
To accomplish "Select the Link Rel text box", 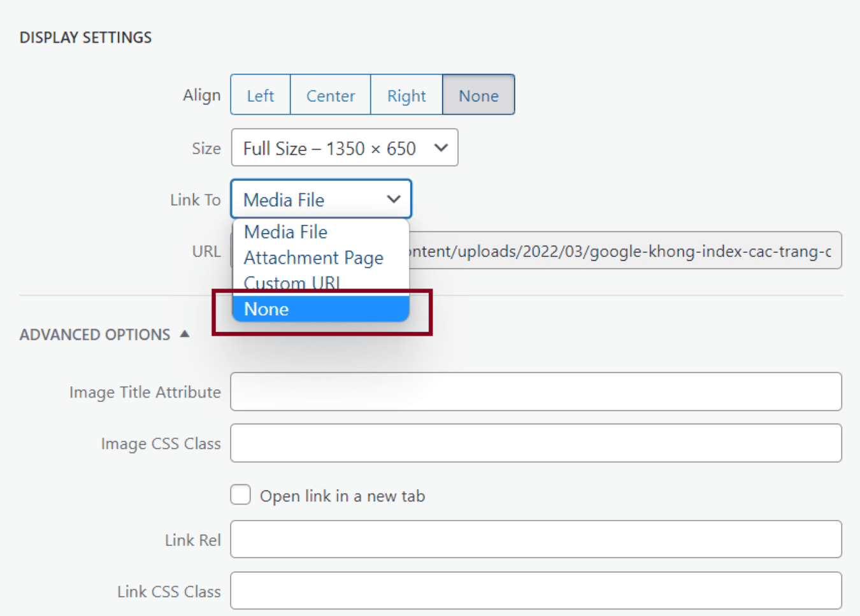I will [x=536, y=540].
